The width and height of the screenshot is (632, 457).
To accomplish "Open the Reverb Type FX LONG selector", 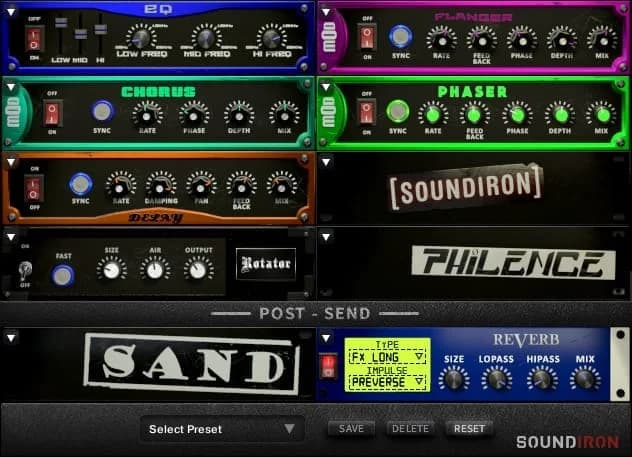I will (x=387, y=358).
